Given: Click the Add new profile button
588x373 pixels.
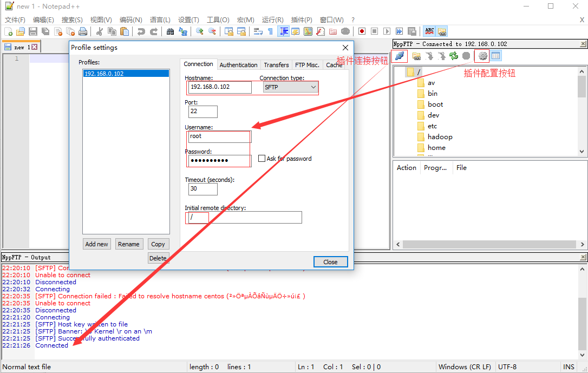Looking at the screenshot, I should click(x=96, y=244).
